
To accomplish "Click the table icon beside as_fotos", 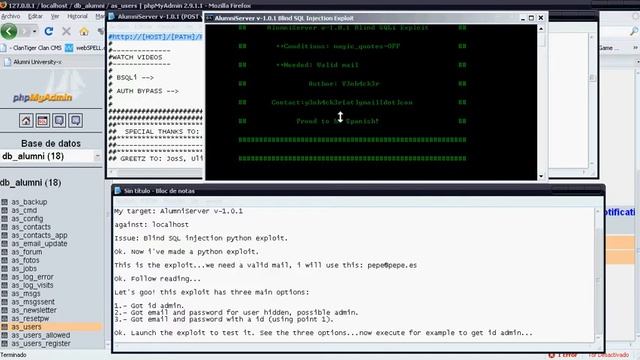I will (x=4, y=260).
